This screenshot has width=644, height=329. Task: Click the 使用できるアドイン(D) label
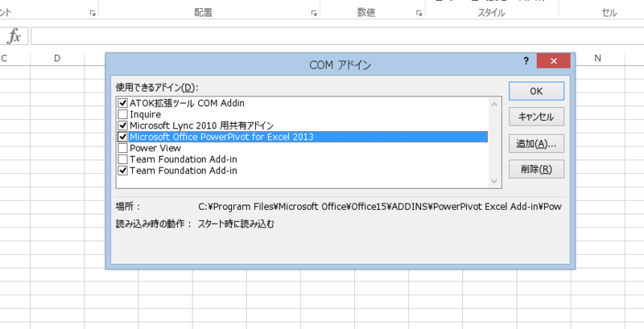pos(157,88)
